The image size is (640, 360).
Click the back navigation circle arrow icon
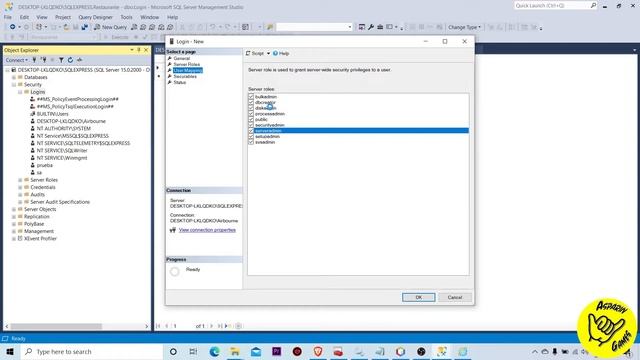click(x=13, y=27)
